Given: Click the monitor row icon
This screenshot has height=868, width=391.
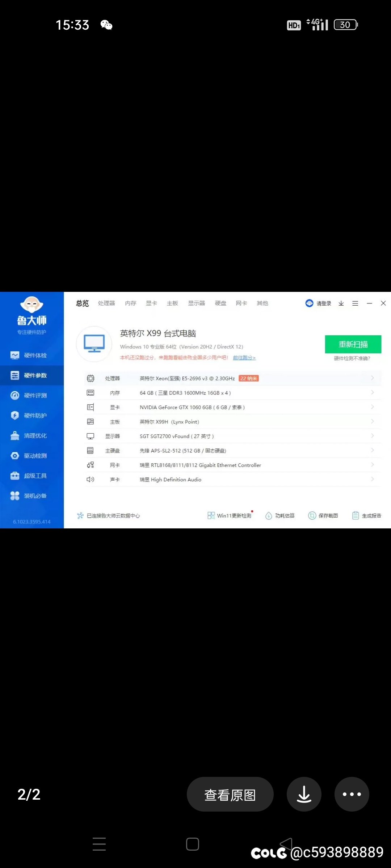Looking at the screenshot, I should [91, 436].
